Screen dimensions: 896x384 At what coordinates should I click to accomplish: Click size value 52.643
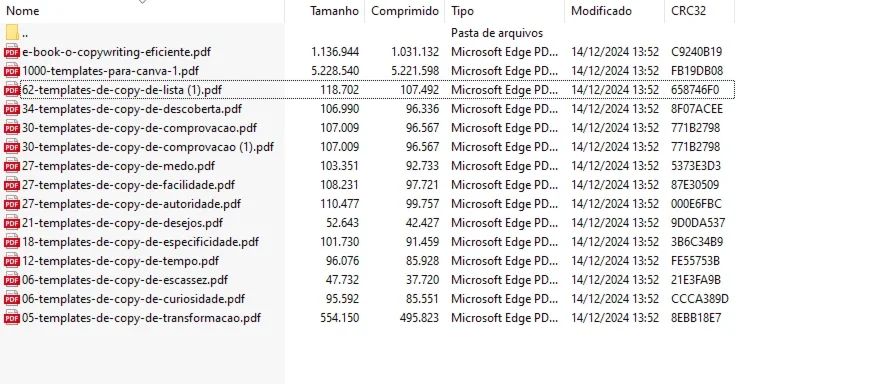point(343,223)
